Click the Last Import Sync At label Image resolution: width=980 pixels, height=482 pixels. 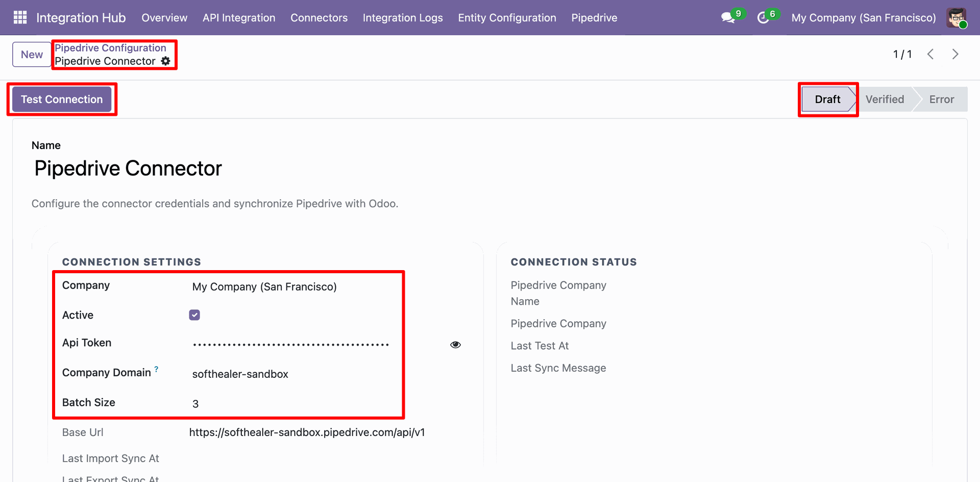[111, 458]
